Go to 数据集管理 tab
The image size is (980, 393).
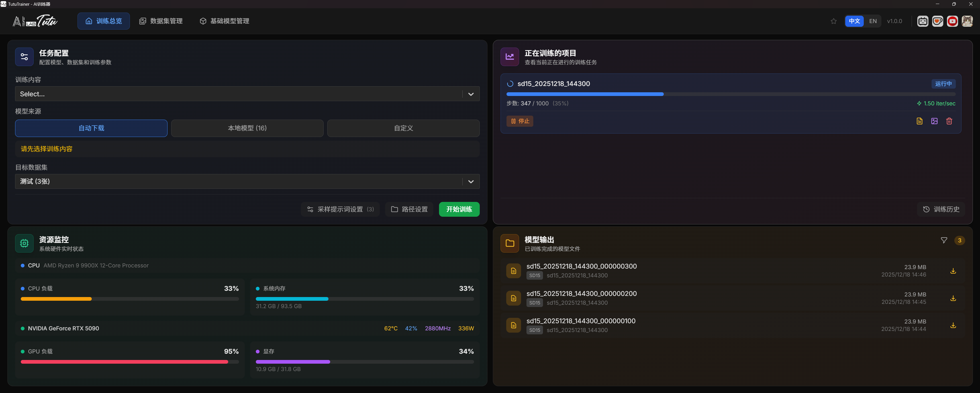tap(161, 21)
